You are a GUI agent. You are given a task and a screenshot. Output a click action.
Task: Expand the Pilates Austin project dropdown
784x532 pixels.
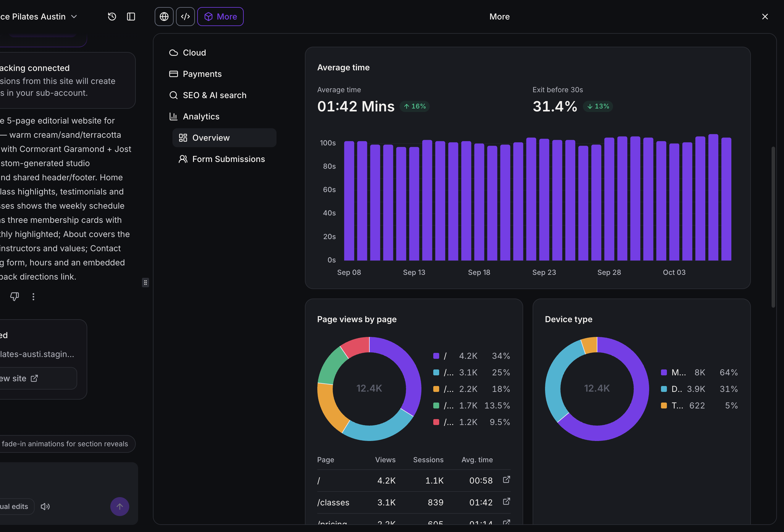[38, 17]
